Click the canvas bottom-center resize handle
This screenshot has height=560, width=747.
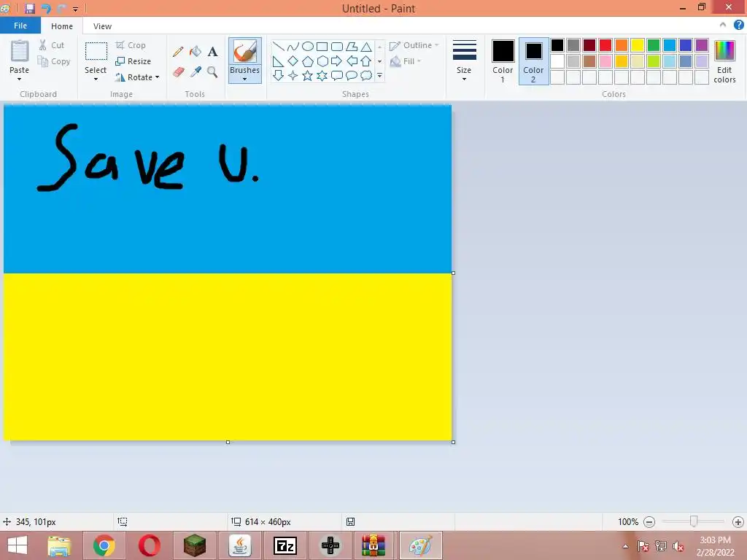(x=228, y=443)
